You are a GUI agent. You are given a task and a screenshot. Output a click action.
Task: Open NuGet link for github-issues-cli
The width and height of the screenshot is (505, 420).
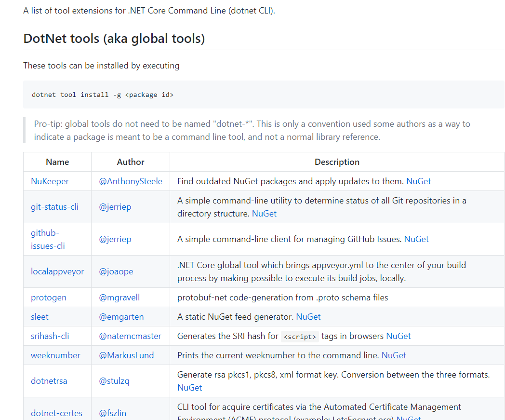[x=416, y=239]
